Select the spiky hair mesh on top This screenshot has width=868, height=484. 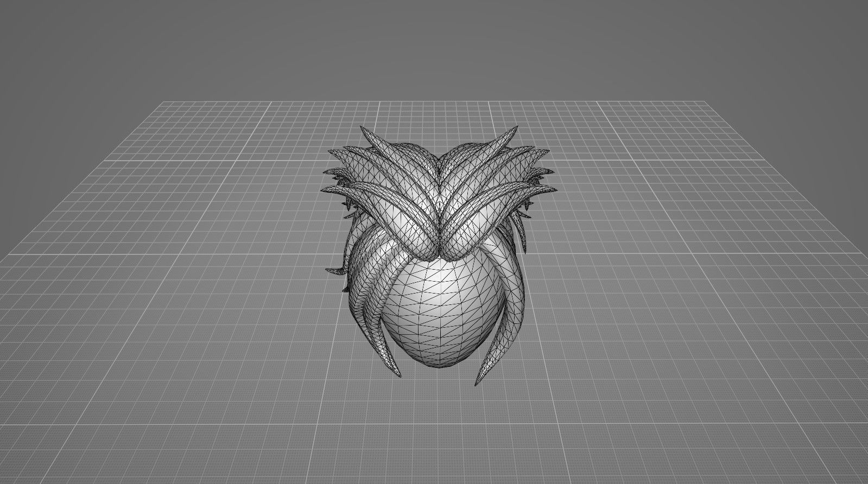[439, 195]
